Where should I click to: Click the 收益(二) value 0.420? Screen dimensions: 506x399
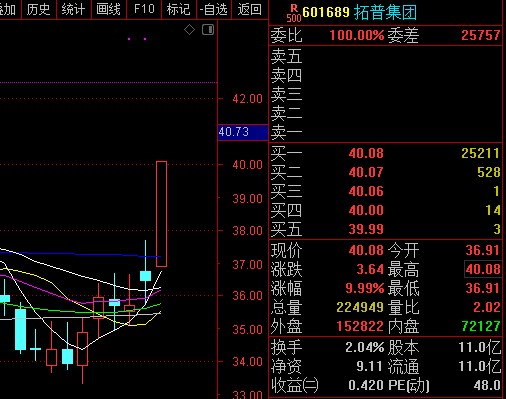pos(366,386)
